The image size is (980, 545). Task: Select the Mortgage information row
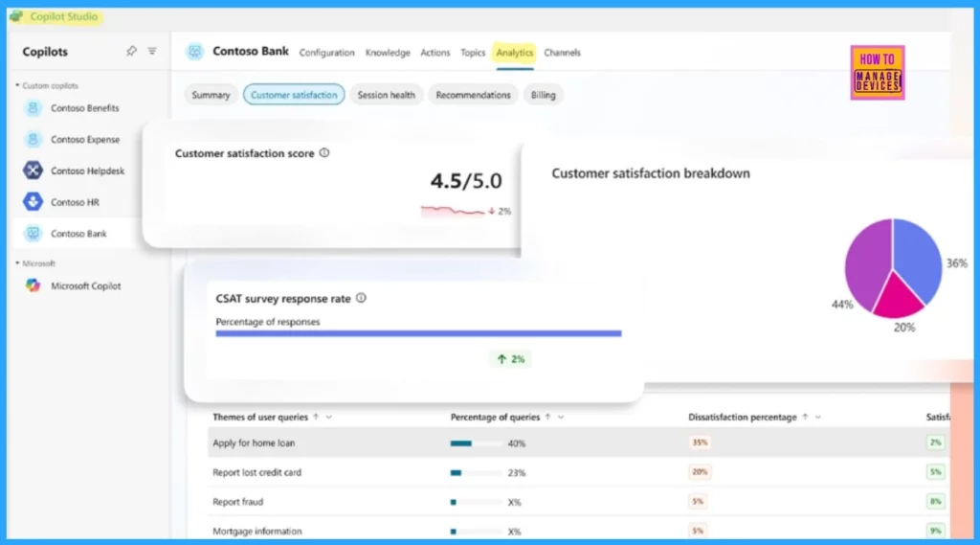pos(578,531)
